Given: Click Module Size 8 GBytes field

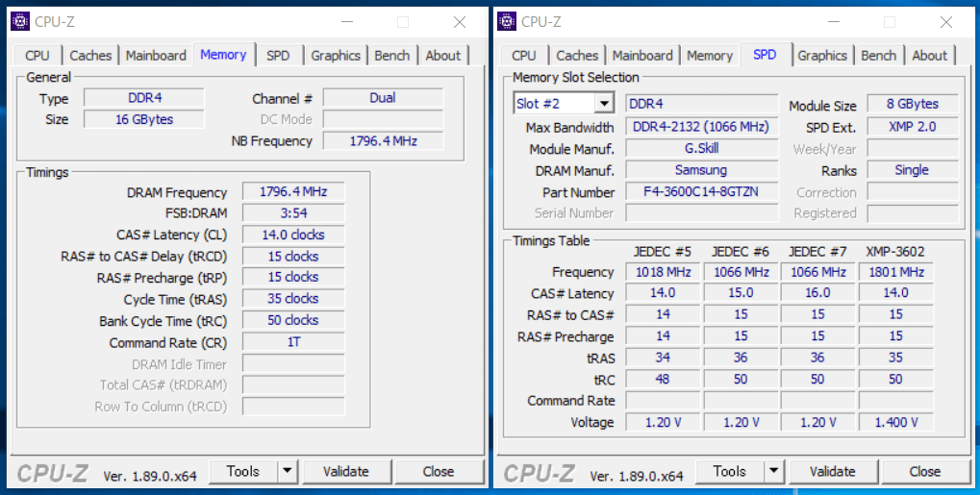Looking at the screenshot, I should (913, 104).
